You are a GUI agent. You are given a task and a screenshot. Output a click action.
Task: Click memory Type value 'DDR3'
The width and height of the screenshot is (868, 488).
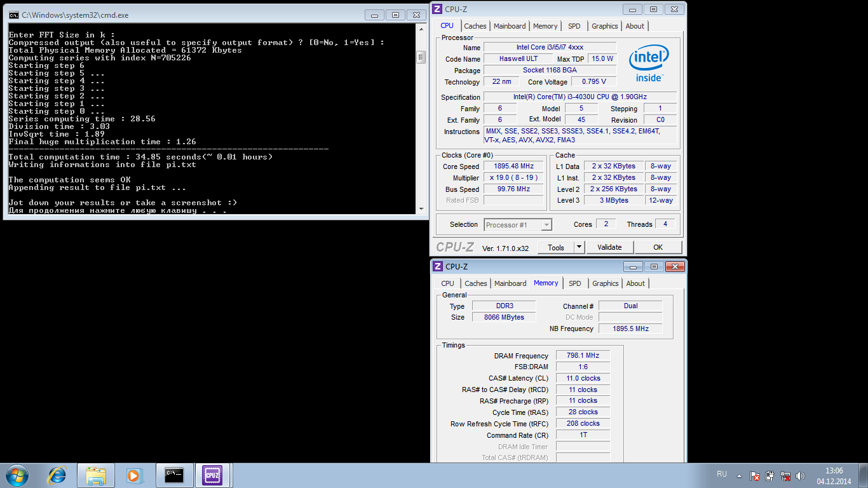(505, 306)
